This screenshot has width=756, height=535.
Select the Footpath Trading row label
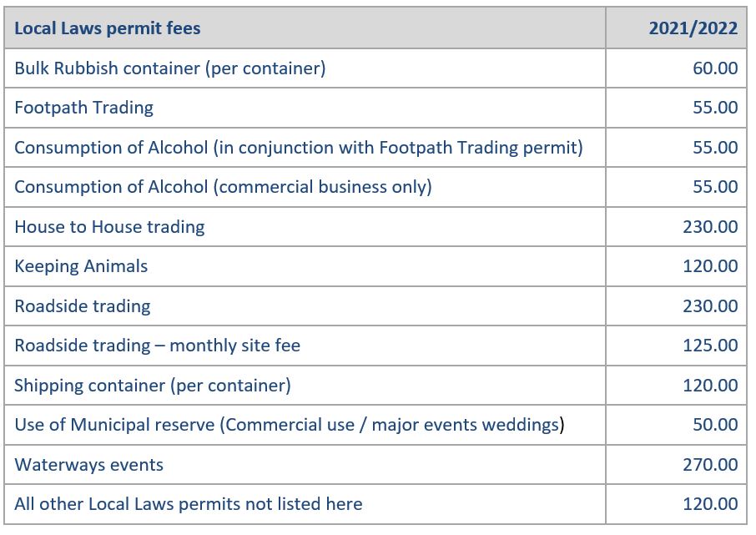pyautogui.click(x=84, y=108)
